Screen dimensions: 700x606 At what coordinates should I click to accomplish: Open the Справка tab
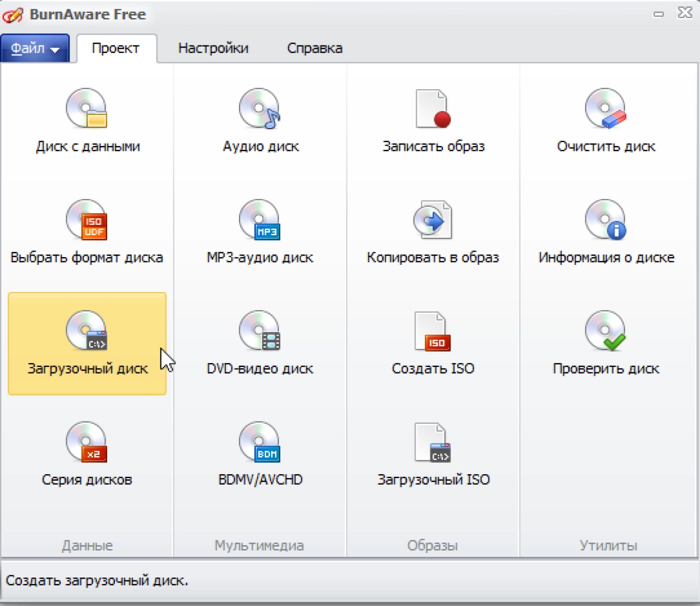(314, 48)
